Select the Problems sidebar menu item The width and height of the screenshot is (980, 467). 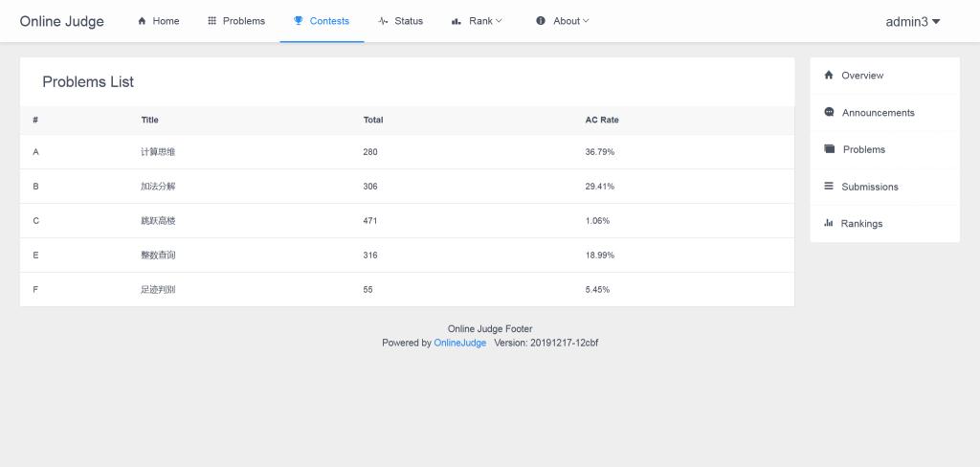tap(885, 149)
